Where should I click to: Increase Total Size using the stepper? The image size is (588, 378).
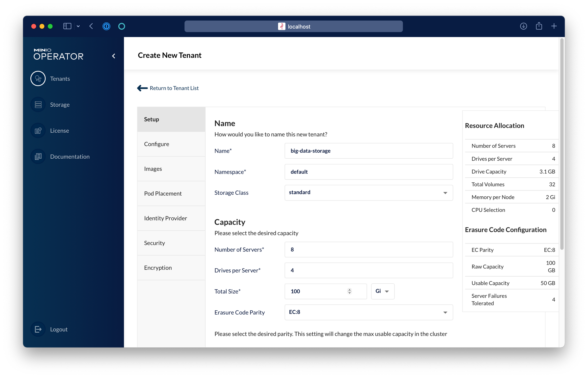pos(349,290)
